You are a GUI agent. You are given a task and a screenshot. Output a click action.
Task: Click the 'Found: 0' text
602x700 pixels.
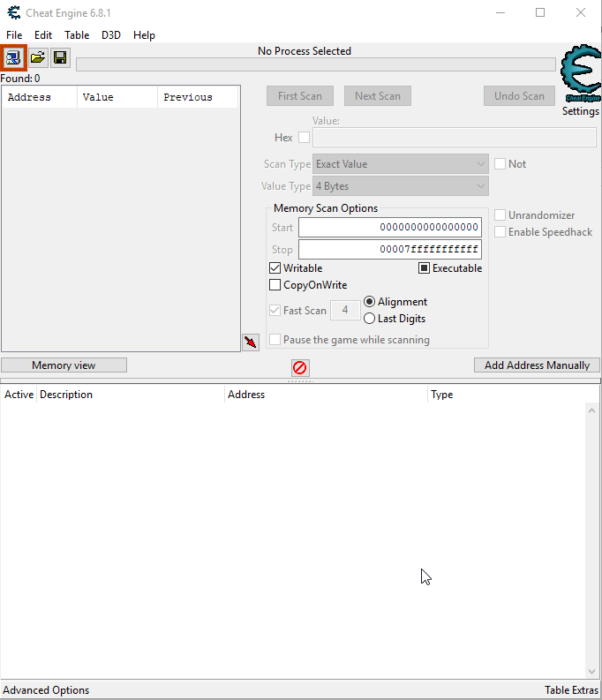(x=20, y=79)
